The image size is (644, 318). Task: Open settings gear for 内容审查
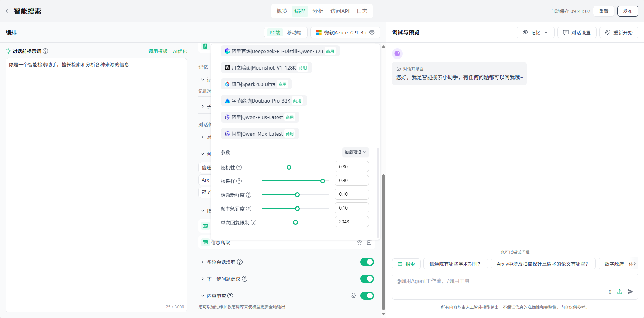[353, 296]
